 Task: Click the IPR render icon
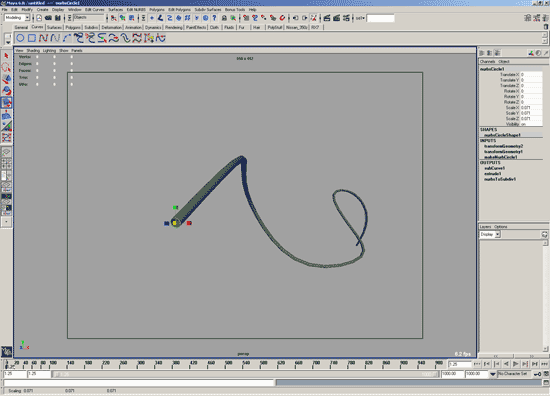pos(337,18)
